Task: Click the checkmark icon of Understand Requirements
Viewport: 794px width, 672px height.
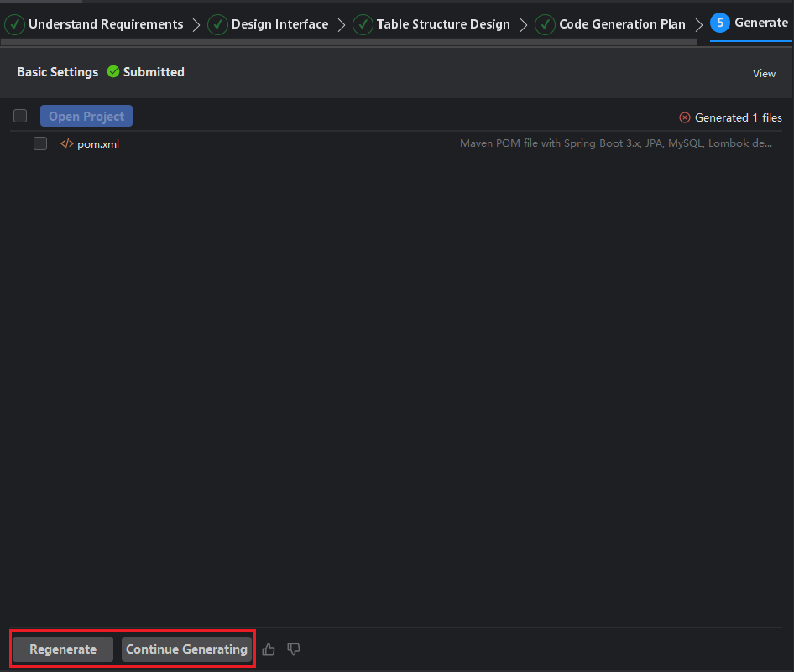Action: 15,24
